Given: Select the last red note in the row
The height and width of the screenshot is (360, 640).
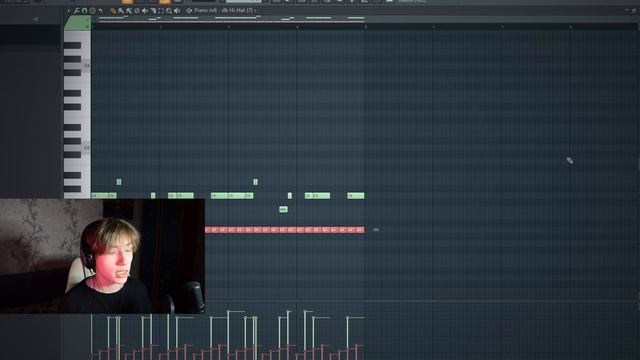Looking at the screenshot, I should (360, 230).
